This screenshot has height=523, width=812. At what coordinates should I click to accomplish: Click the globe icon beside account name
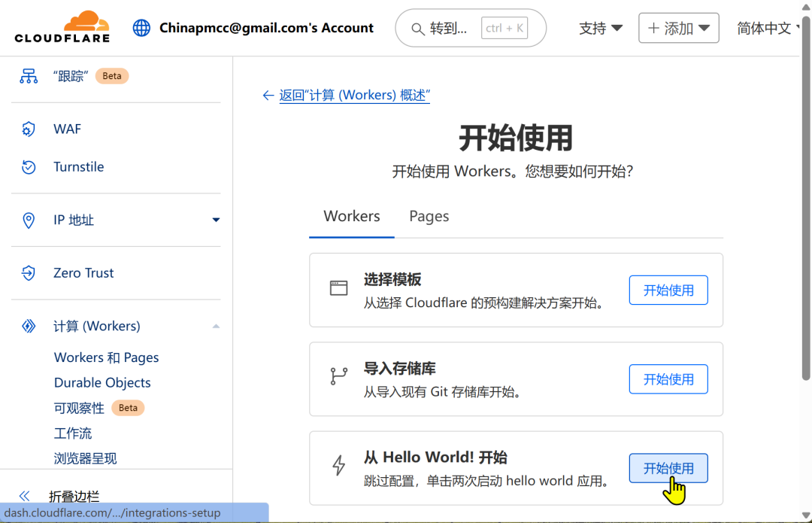141,28
